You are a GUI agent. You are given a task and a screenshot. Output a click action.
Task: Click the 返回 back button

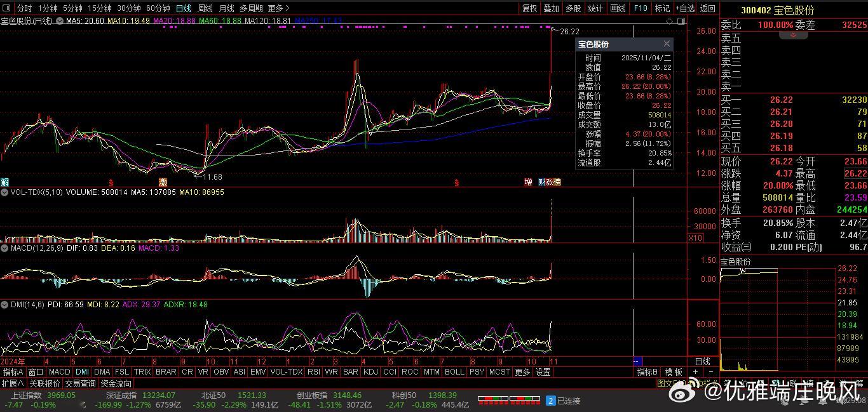coord(707,8)
